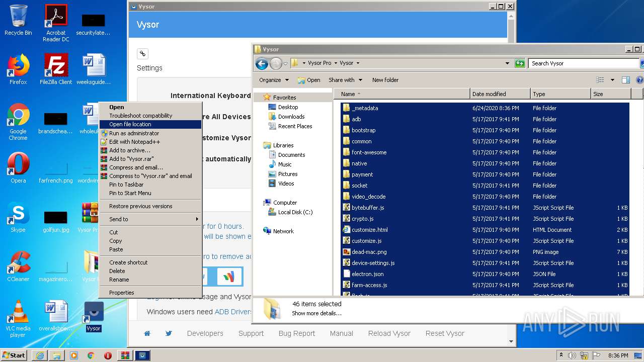Launch Acrobat Reader DC desktop shortcut

click(56, 23)
